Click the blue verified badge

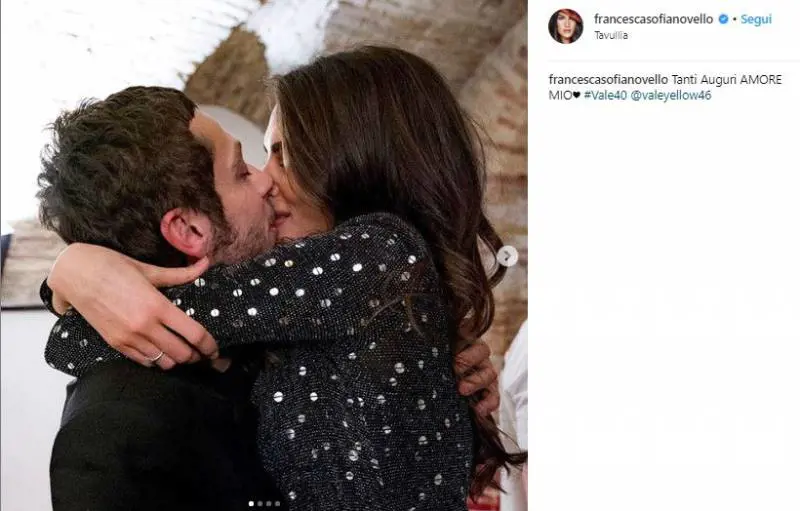(x=723, y=19)
